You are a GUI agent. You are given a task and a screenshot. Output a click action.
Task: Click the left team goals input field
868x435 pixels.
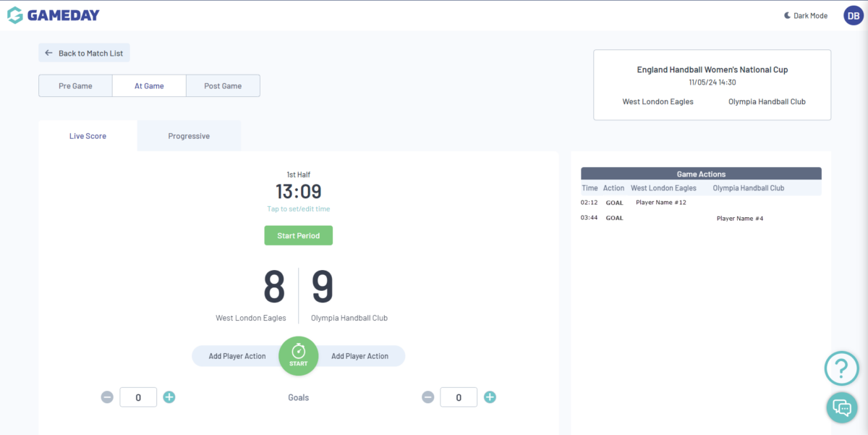pyautogui.click(x=138, y=397)
